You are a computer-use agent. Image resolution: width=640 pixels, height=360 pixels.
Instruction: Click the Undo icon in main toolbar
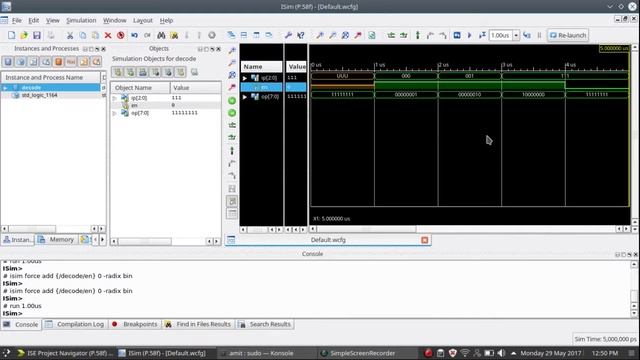[x=134, y=36]
